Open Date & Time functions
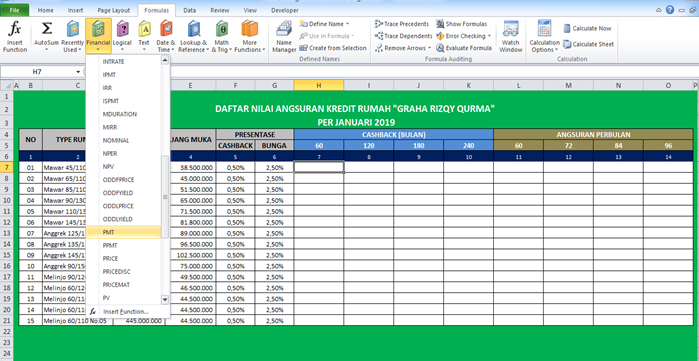Viewport: 699px width, 361px height. coord(166,37)
